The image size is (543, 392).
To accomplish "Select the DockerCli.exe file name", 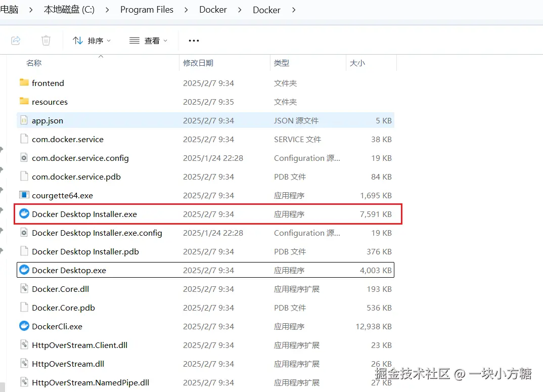I will click(x=57, y=326).
